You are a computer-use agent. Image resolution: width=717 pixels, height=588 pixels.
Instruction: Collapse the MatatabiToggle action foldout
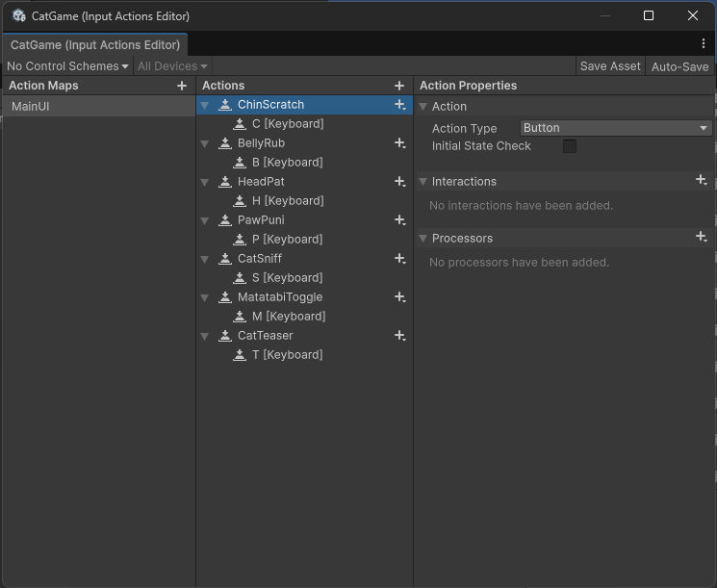[x=205, y=297]
